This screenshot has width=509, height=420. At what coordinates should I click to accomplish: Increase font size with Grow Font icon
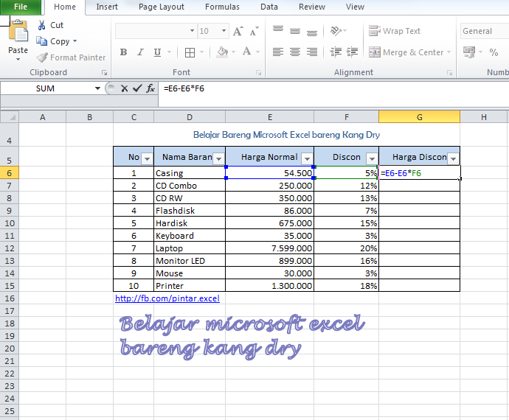click(238, 31)
